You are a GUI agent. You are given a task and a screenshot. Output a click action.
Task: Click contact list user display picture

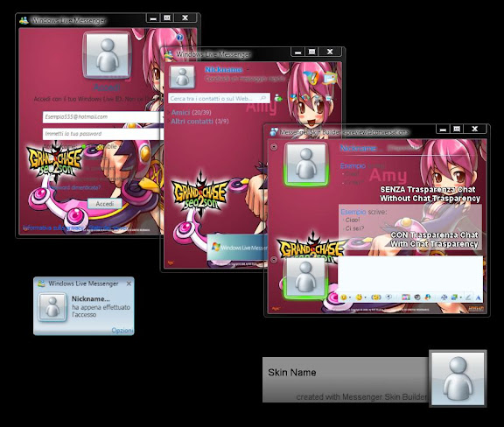182,77
